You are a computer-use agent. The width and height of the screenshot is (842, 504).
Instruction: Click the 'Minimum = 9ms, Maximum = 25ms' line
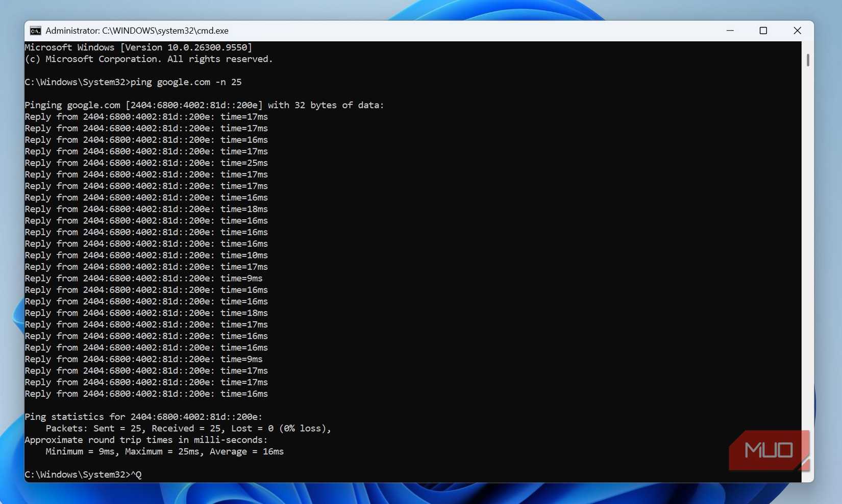(x=164, y=451)
